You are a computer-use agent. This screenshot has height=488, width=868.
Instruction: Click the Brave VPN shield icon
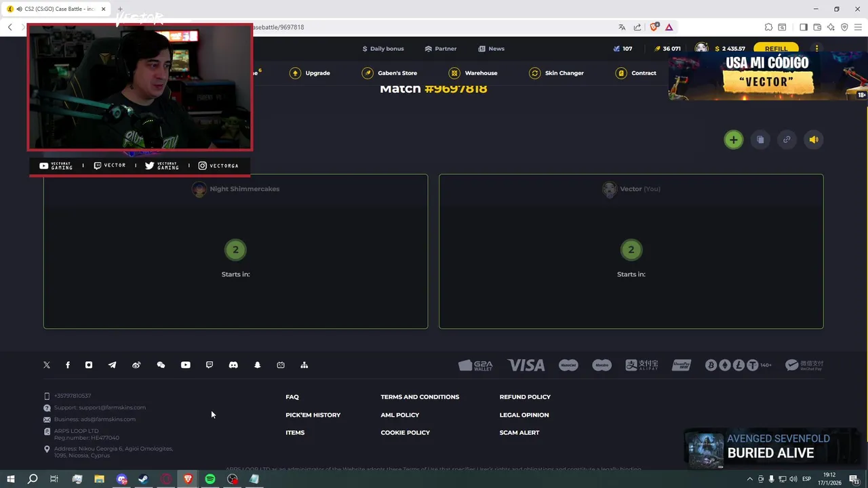[844, 27]
